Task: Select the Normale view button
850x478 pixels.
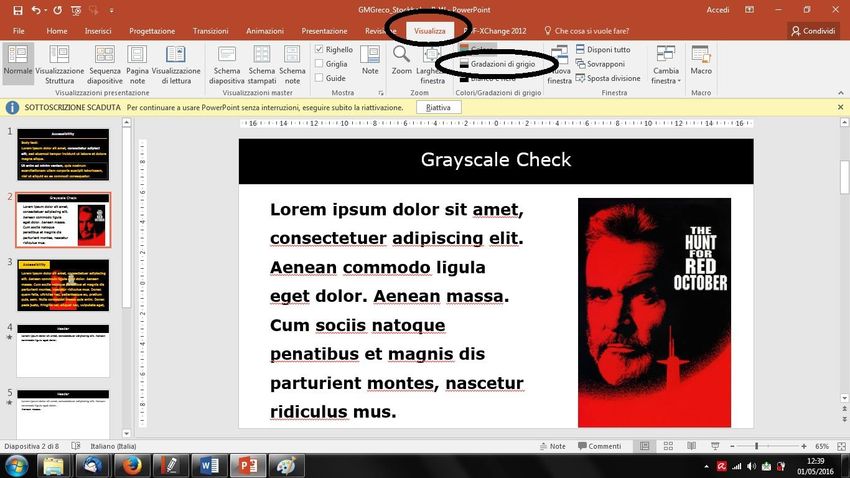Action: tap(18, 64)
